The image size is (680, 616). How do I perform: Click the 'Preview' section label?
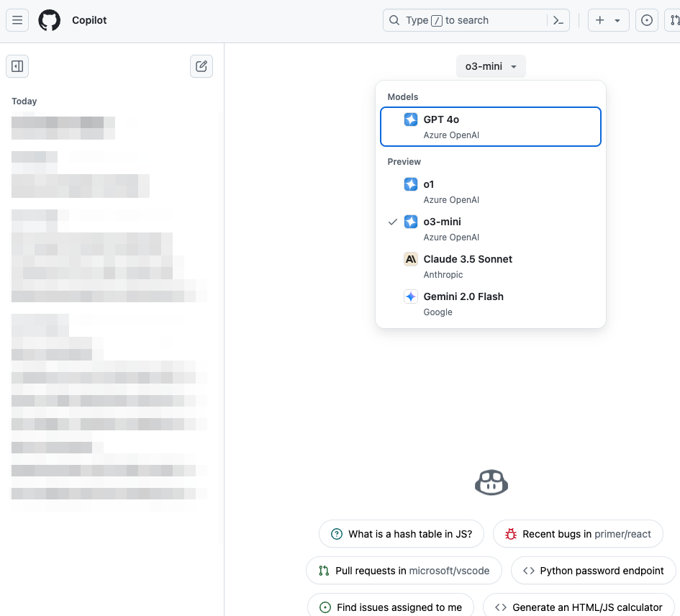tap(404, 161)
